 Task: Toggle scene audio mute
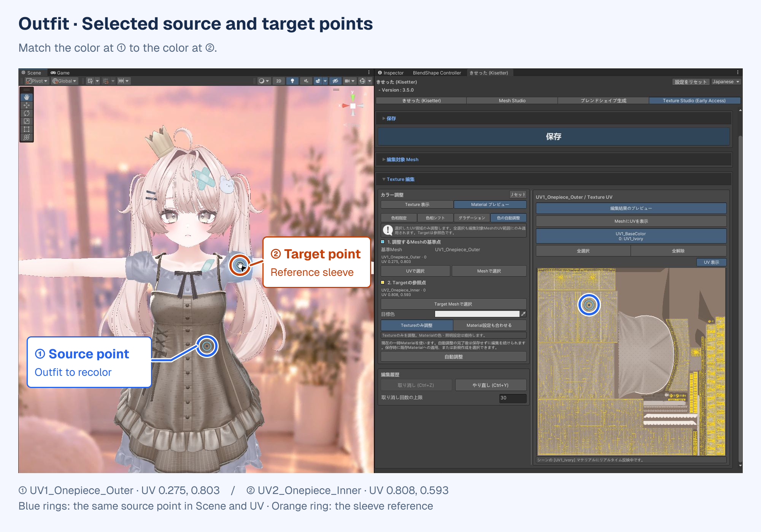pos(306,81)
